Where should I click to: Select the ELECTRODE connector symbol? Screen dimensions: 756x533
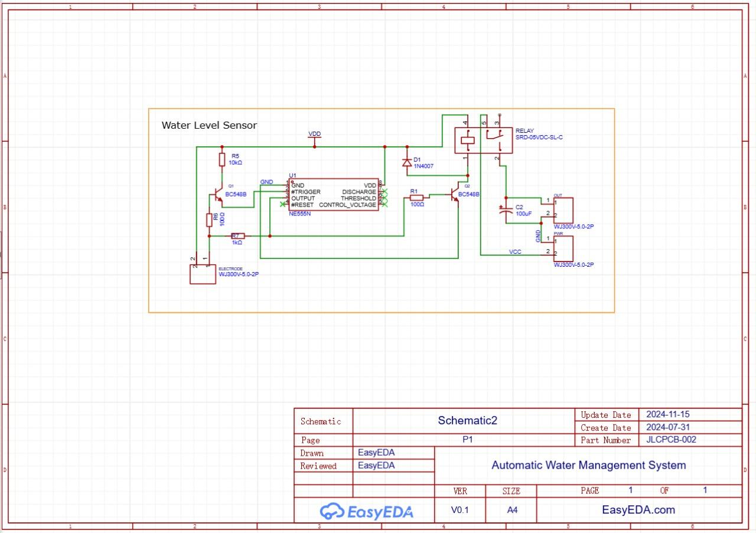tap(203, 274)
